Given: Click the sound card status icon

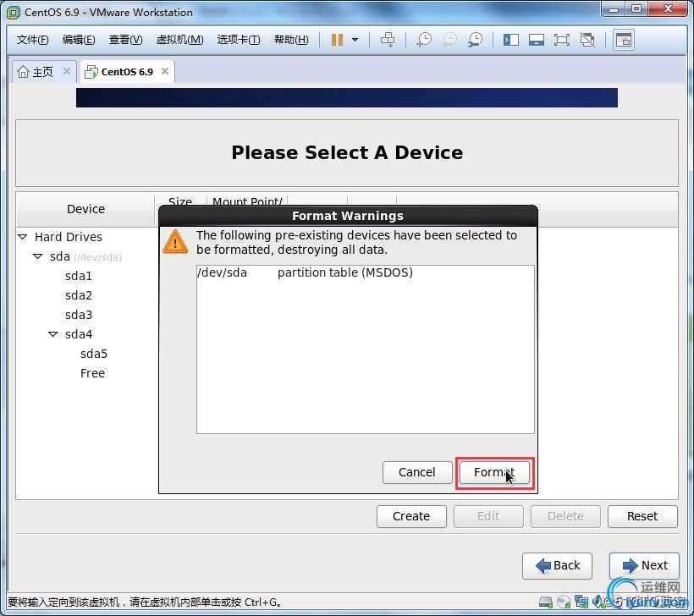Looking at the screenshot, I should 598,602.
